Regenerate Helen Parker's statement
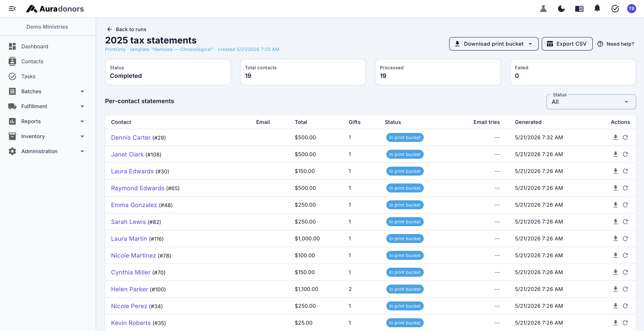 [x=625, y=289]
